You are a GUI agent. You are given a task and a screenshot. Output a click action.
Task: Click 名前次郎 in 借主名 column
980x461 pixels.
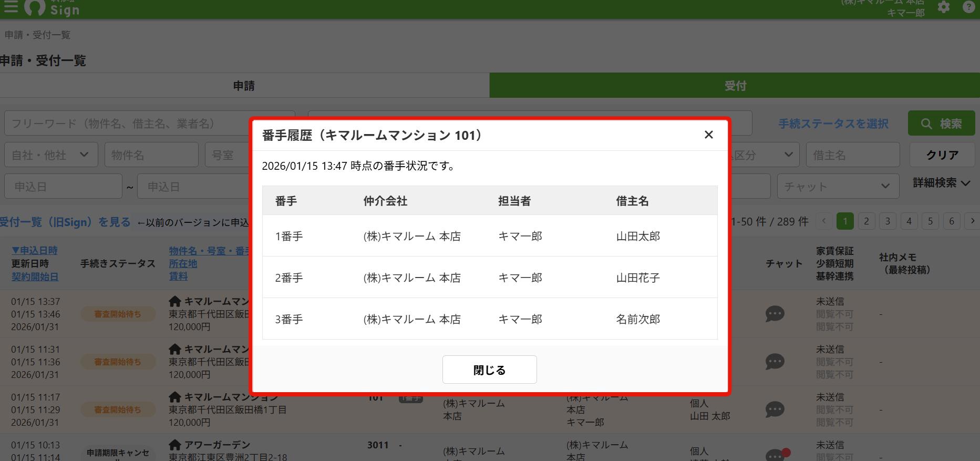[x=638, y=319]
